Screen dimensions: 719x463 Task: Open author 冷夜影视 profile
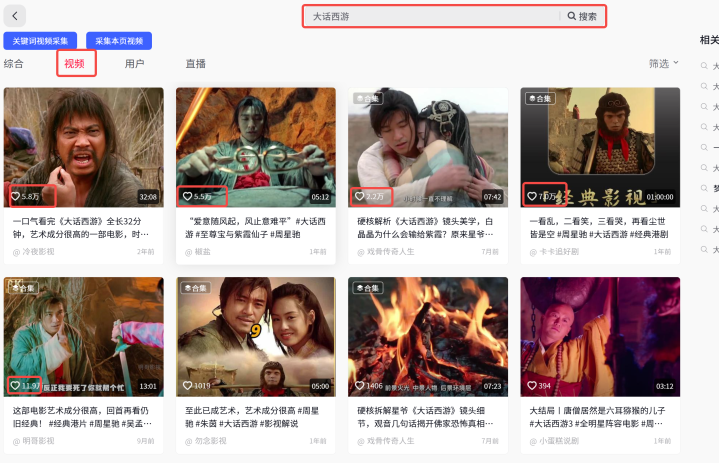click(x=33, y=252)
